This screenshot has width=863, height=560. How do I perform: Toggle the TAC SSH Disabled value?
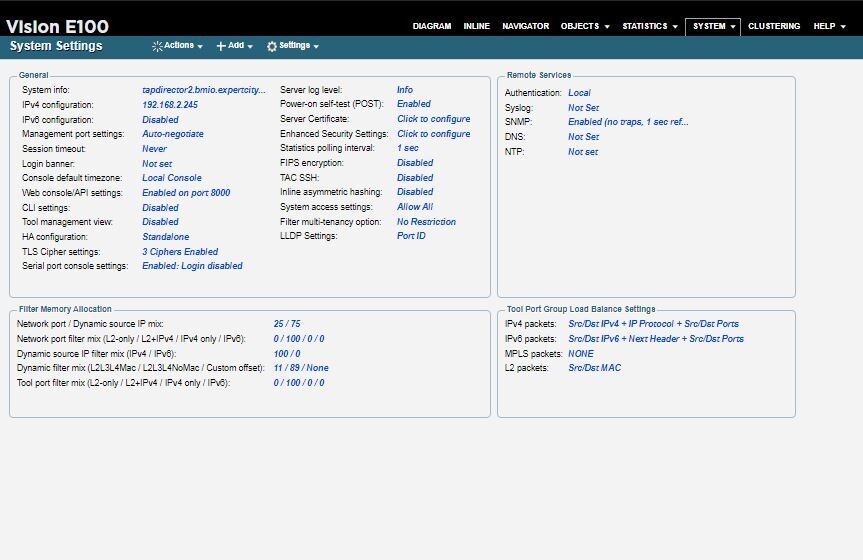tap(415, 178)
